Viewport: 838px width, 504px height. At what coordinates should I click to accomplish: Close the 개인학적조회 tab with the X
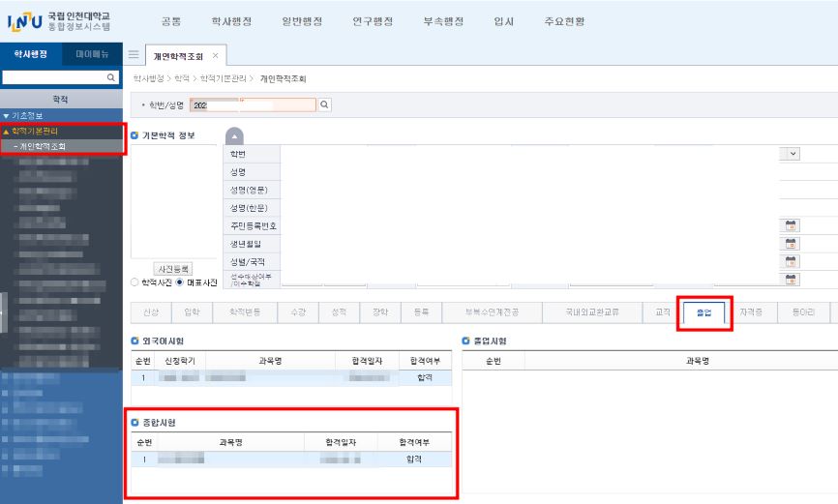coord(215,56)
